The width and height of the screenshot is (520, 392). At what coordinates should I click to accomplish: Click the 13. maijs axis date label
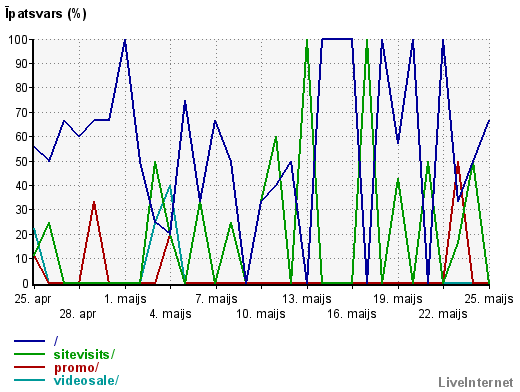tap(307, 299)
